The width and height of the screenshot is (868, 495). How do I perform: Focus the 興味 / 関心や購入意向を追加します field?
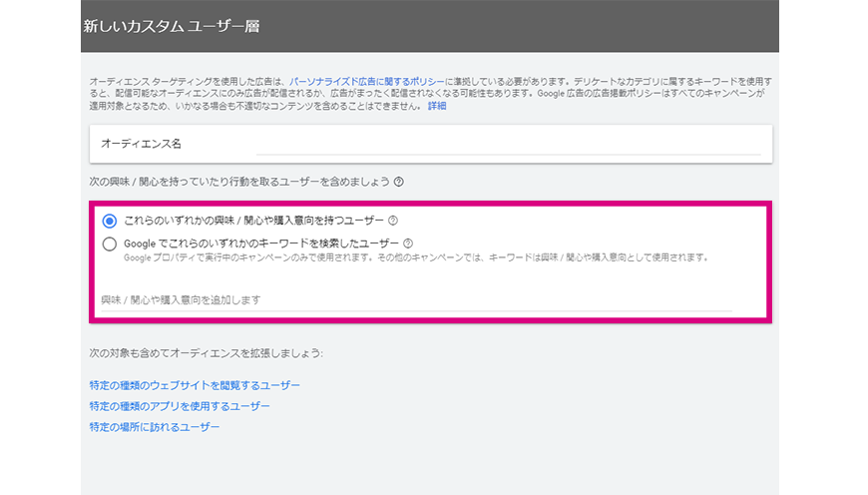(416, 300)
